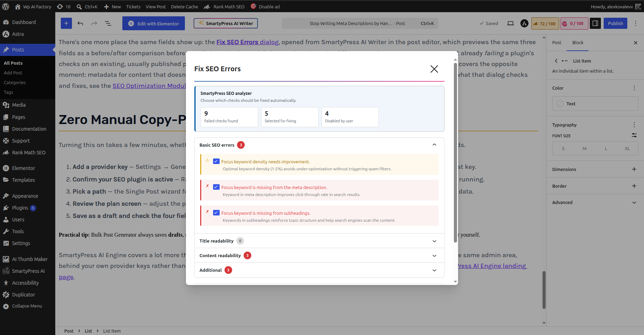Viewport: 644px width, 335px height.
Task: Open the post title command palette field
Action: coord(360,23)
